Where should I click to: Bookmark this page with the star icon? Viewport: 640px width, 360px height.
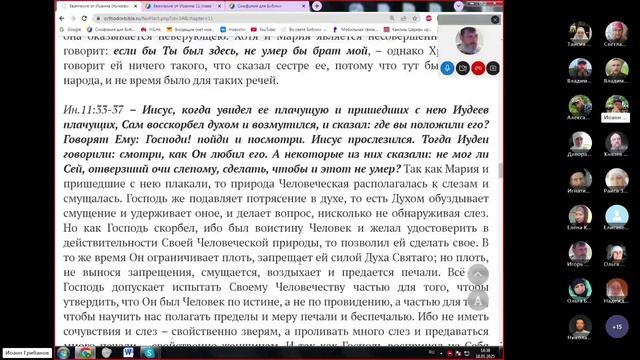pyautogui.click(x=415, y=18)
